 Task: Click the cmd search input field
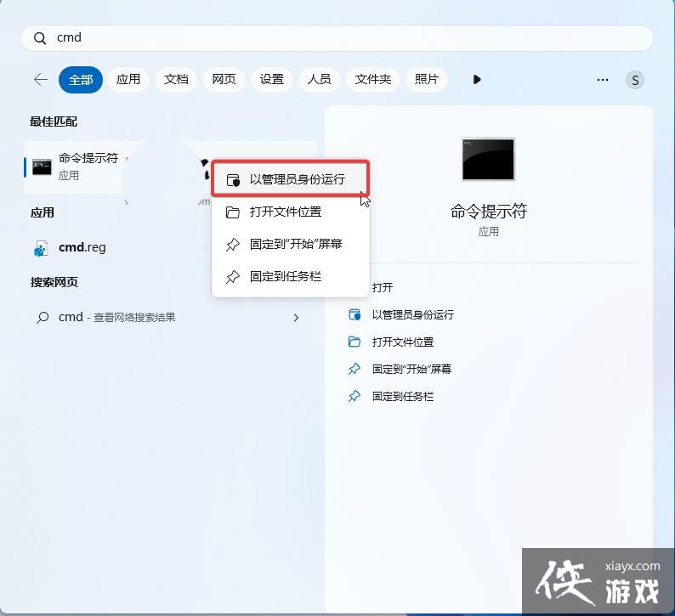[337, 38]
